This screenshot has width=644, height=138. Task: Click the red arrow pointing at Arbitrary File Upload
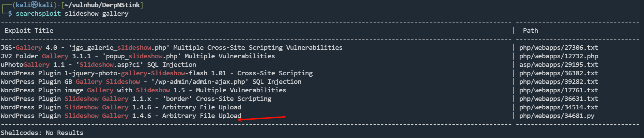tap(261, 118)
